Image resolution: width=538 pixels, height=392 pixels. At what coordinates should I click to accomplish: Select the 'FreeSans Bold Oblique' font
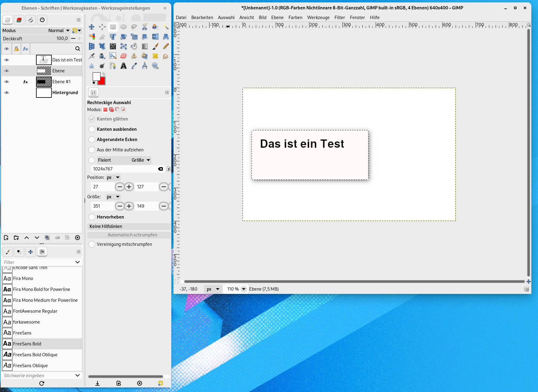pos(42,355)
